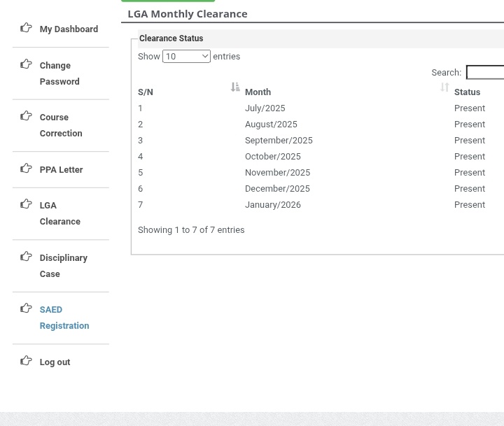Open PPA Letter page
This screenshot has height=426, width=504.
(61, 169)
